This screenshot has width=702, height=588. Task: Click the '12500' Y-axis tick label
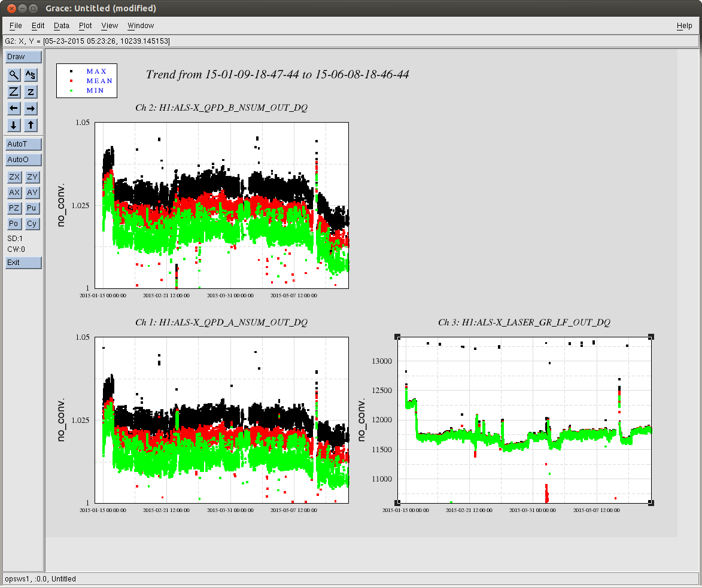pyautogui.click(x=382, y=391)
